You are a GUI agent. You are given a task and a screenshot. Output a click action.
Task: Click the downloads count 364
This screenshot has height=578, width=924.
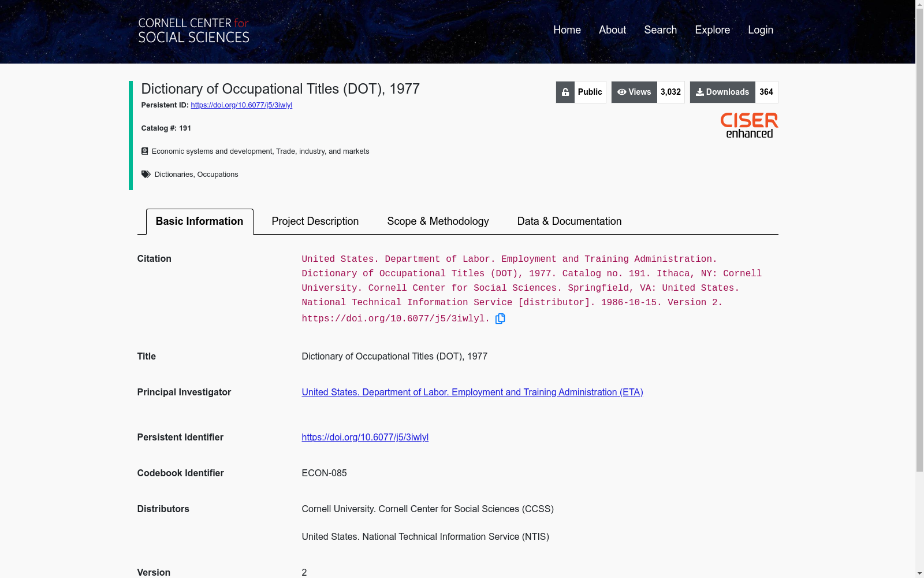click(766, 92)
